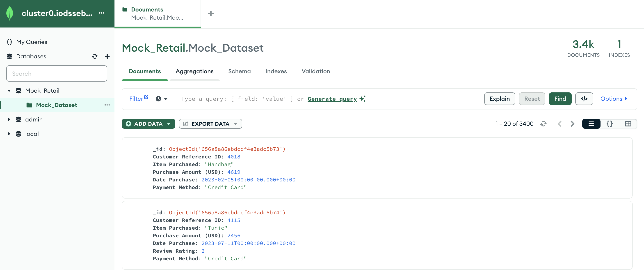Click inside the database Search field

(x=57, y=73)
